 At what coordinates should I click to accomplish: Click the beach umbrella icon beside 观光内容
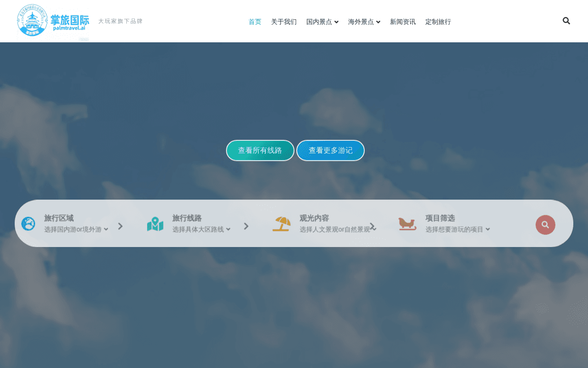pyautogui.click(x=281, y=224)
